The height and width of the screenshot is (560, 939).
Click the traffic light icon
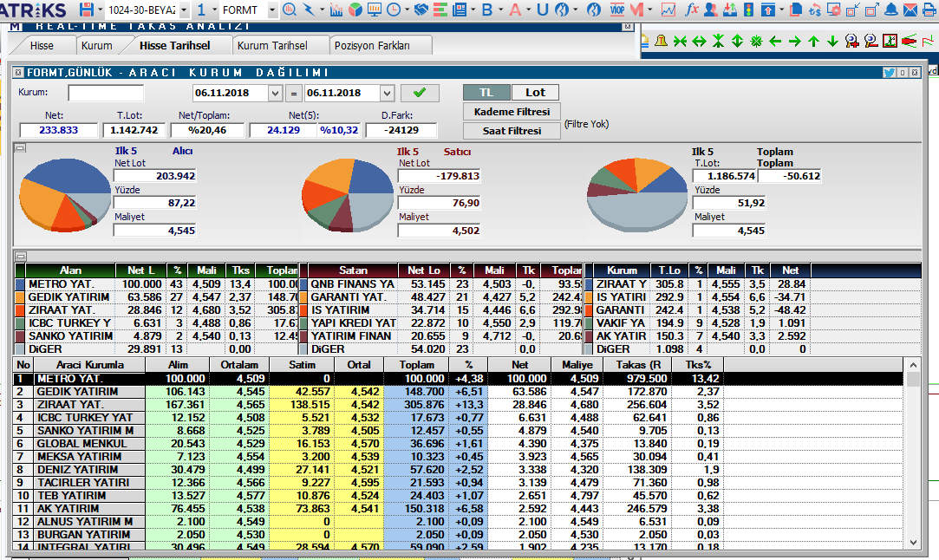(748, 10)
